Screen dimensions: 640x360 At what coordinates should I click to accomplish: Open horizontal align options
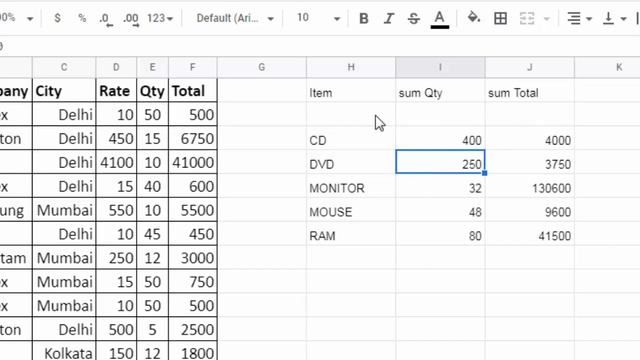[574, 18]
